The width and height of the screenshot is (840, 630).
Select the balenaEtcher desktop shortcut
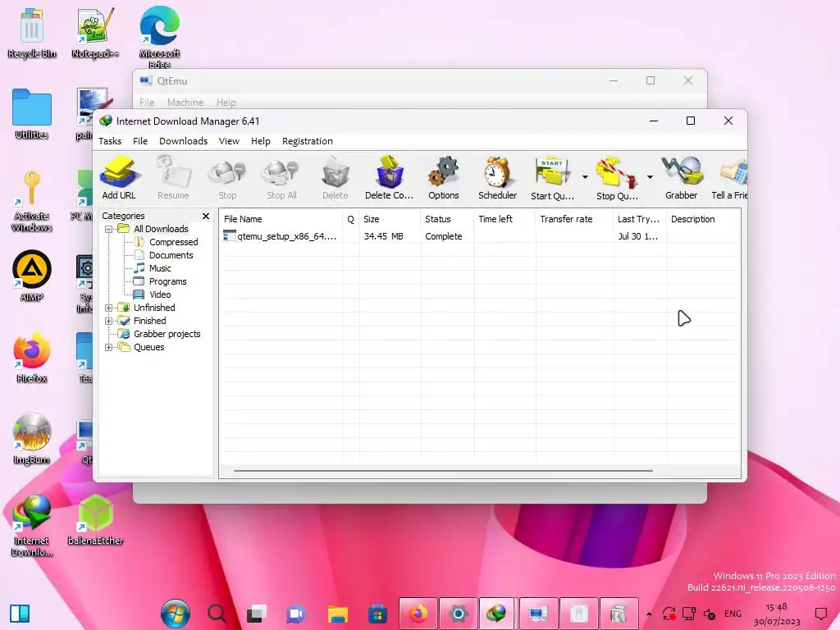(95, 519)
